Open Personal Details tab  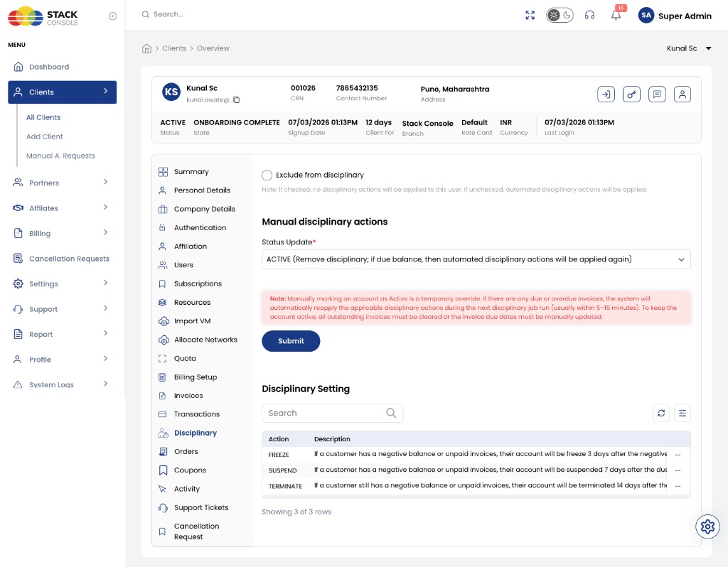202,190
